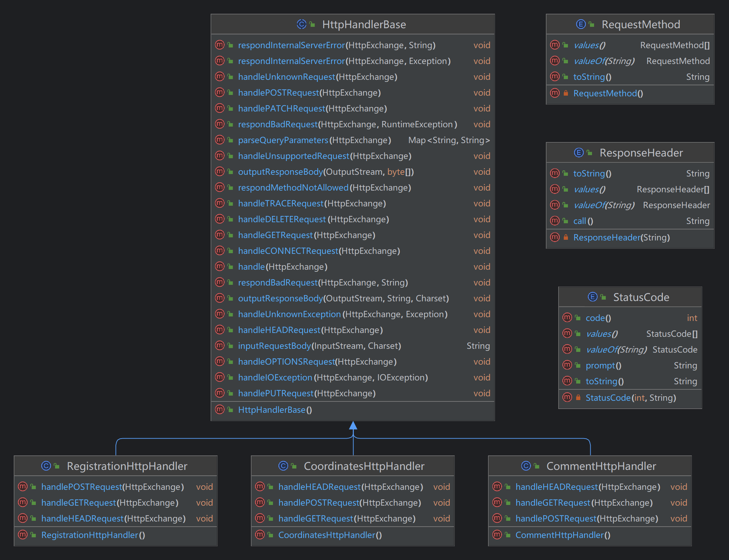Click handleHEADRequest in HttpHandlerBase
729x560 pixels.
click(310, 330)
